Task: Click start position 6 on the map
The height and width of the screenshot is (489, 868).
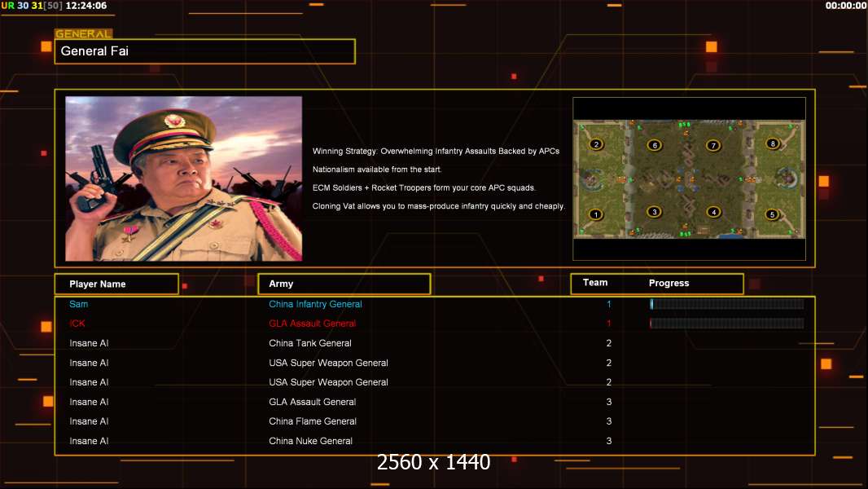Action: (x=655, y=145)
